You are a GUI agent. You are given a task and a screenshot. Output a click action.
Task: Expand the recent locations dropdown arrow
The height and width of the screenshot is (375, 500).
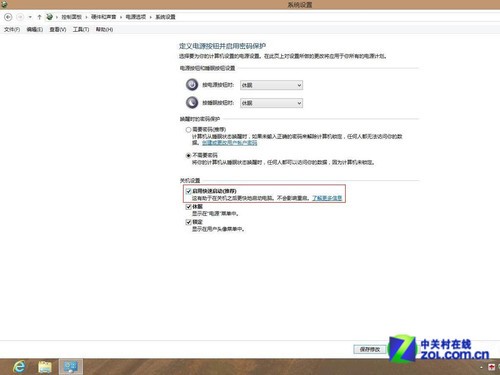coord(30,17)
